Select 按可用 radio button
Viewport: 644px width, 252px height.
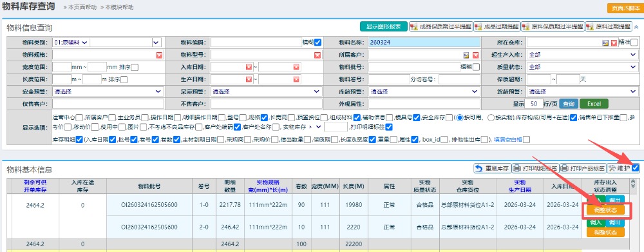pyautogui.click(x=460, y=117)
